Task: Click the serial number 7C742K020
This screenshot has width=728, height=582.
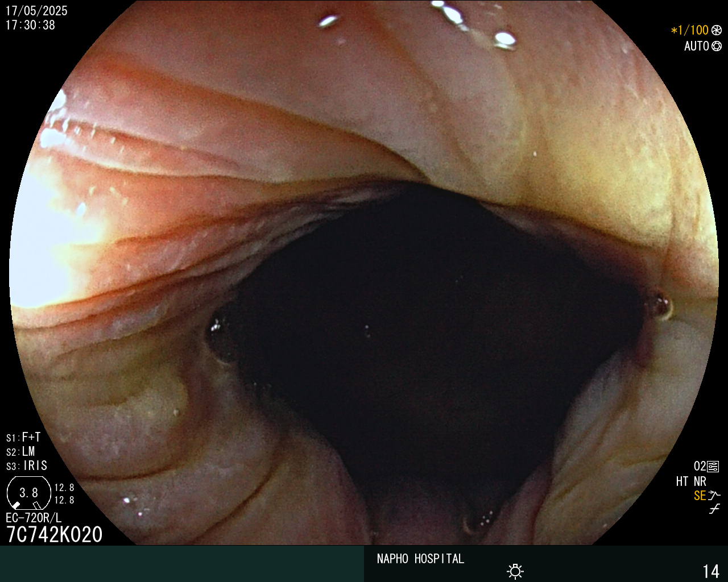Action: (x=54, y=535)
